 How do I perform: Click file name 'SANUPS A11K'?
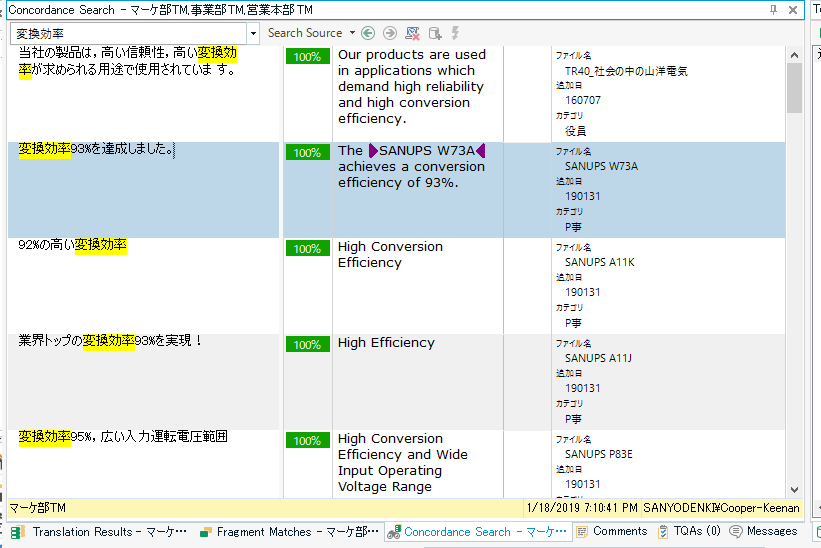tap(600, 262)
